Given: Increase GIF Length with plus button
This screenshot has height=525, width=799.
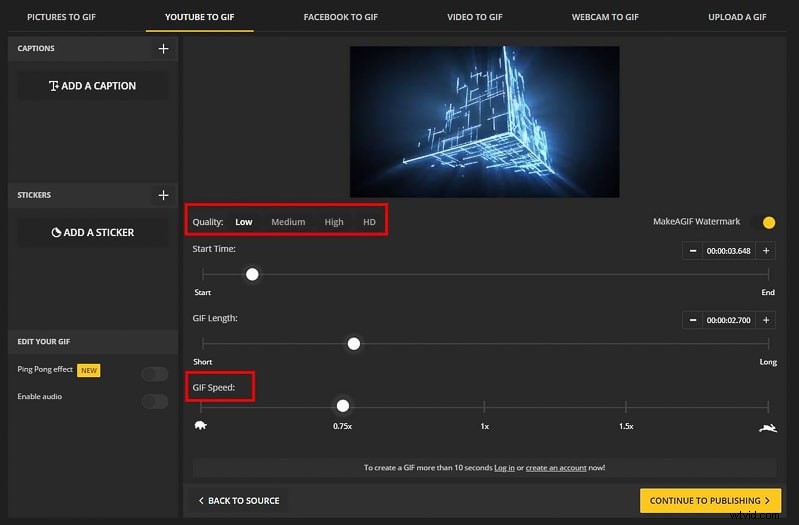Looking at the screenshot, I should (x=765, y=320).
